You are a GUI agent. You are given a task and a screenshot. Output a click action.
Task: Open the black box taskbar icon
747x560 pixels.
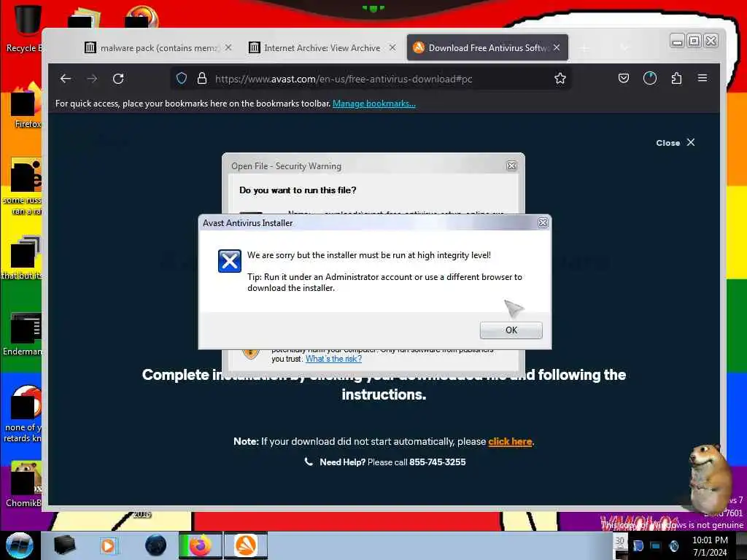pyautogui.click(x=64, y=545)
